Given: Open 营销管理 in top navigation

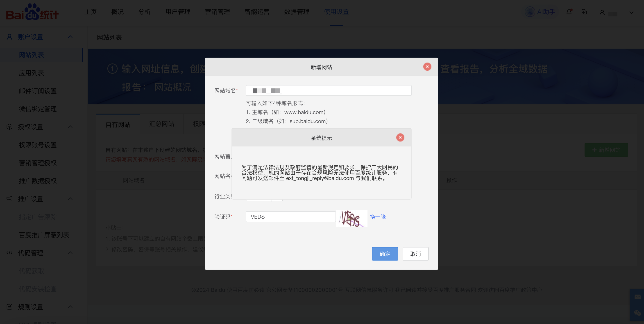Looking at the screenshot, I should pos(218,12).
